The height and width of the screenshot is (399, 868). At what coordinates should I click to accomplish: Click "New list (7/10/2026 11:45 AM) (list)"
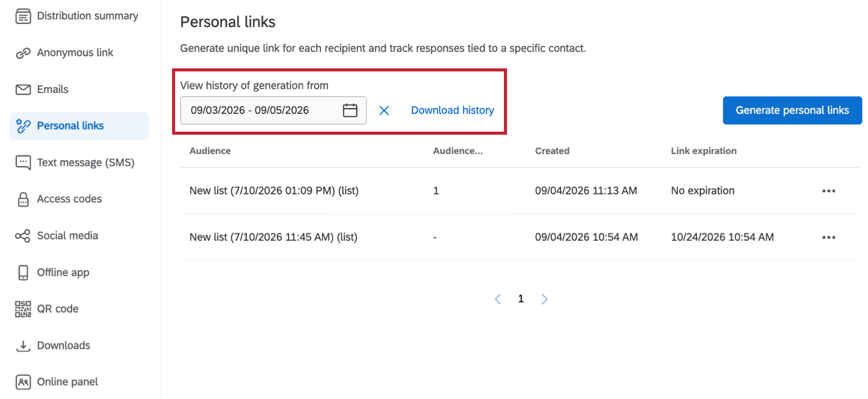[x=273, y=237]
